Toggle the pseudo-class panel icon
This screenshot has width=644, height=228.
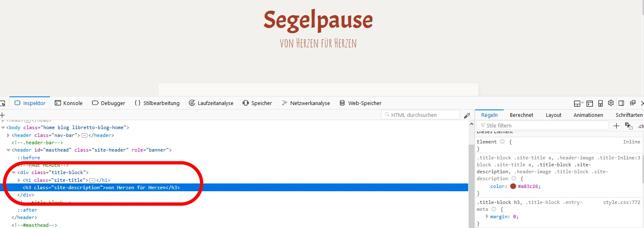pyautogui.click(x=629, y=126)
